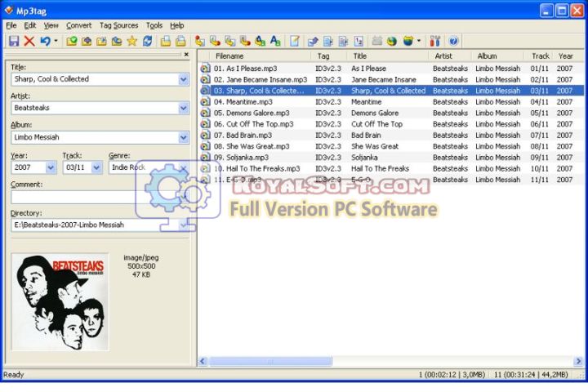This screenshot has width=588, height=392.
Task: Select file 05. Demons Galore.mp3
Action: pyautogui.click(x=252, y=113)
